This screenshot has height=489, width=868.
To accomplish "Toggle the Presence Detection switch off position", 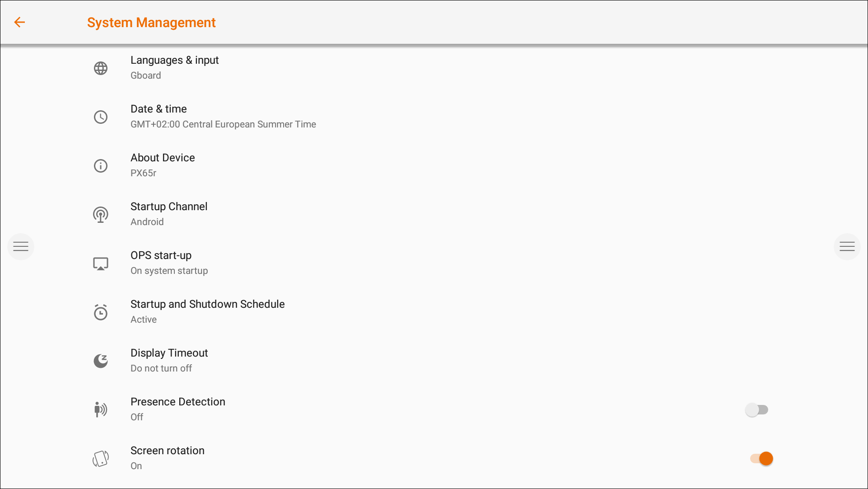I will (x=757, y=409).
